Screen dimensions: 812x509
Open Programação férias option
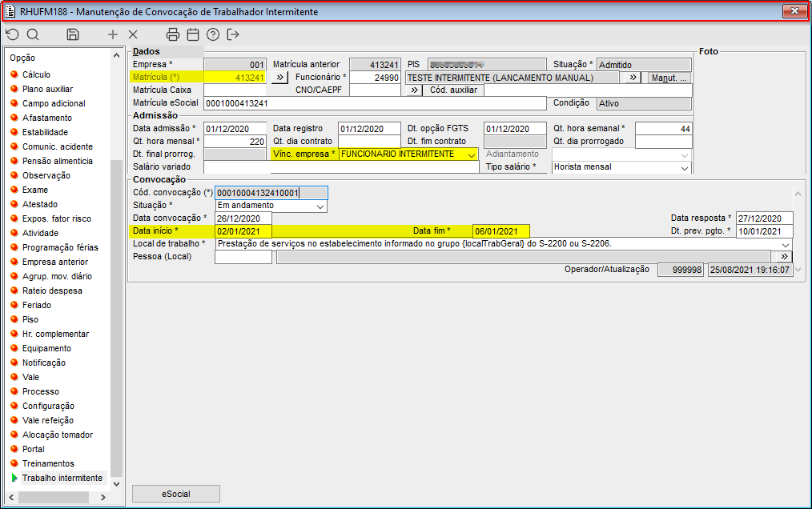click(60, 247)
